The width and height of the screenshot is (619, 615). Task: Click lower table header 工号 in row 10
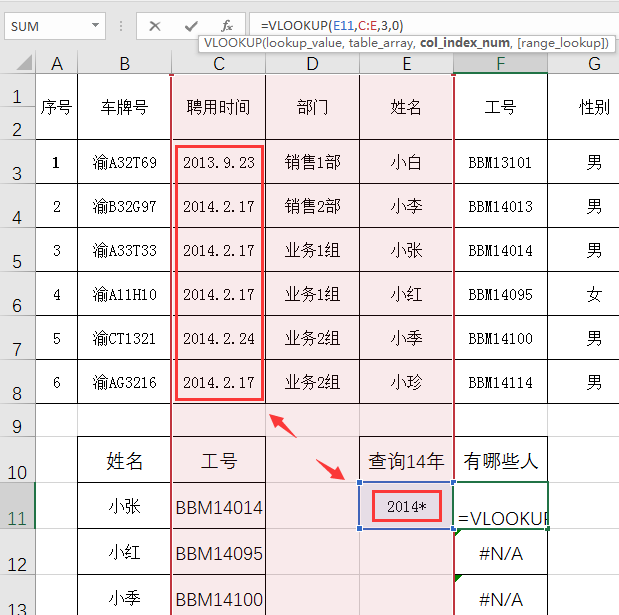tap(219, 460)
